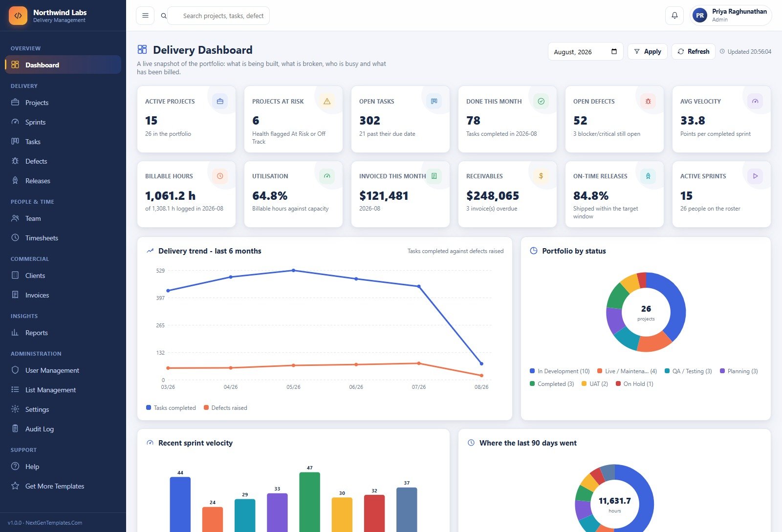Click the gauge icon beside Recent sprint velocity
The height and width of the screenshot is (532, 782).
[150, 443]
